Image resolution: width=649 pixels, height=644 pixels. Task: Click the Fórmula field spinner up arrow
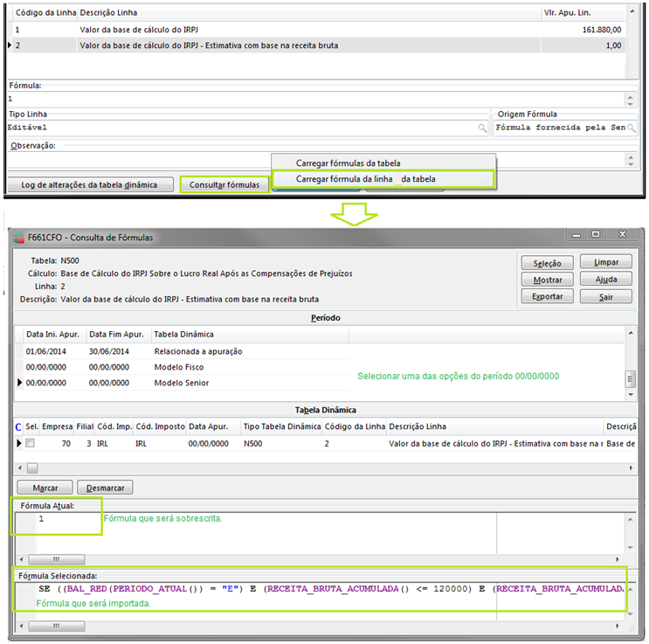tap(630, 97)
